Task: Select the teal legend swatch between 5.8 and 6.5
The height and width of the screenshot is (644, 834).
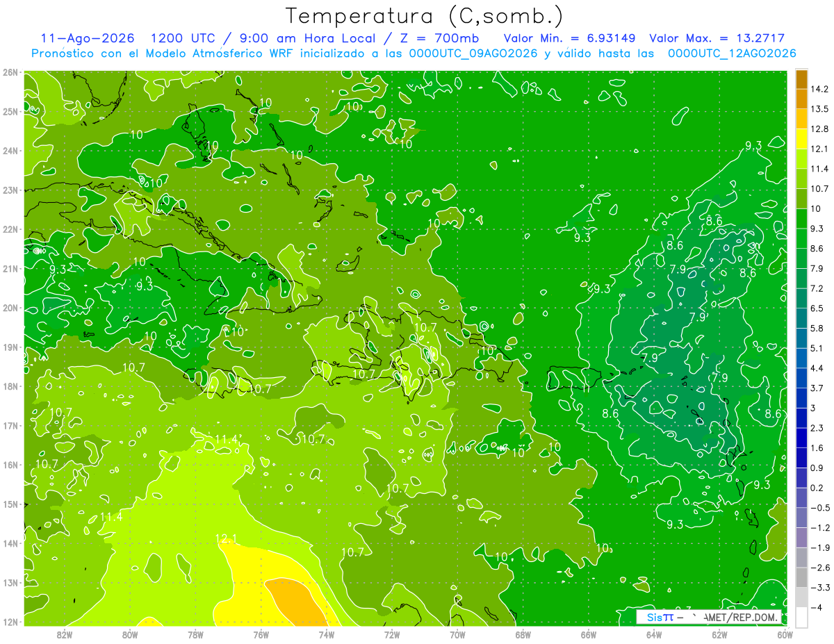Action: tap(801, 318)
